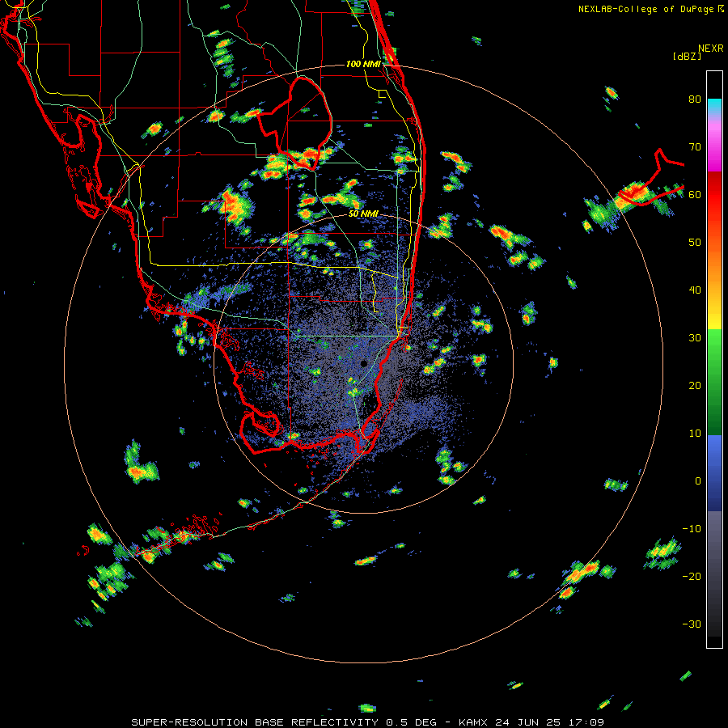Click the [dBZ] units label

tap(687, 56)
